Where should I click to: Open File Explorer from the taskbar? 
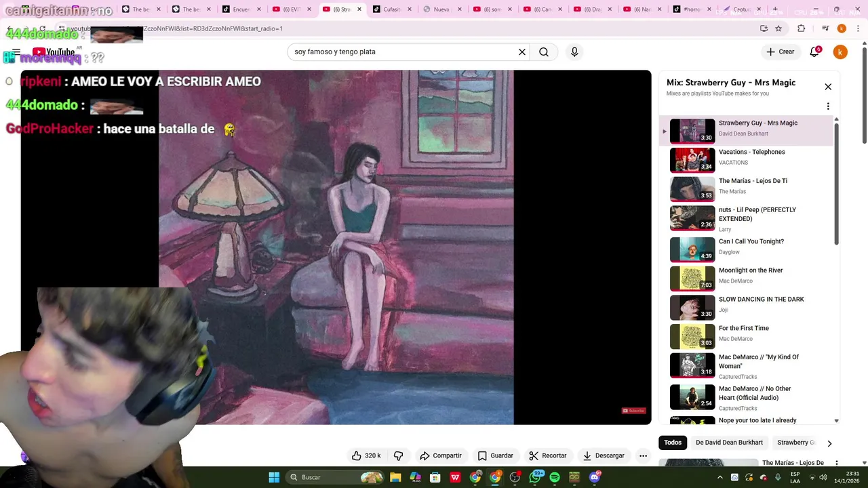click(x=395, y=477)
